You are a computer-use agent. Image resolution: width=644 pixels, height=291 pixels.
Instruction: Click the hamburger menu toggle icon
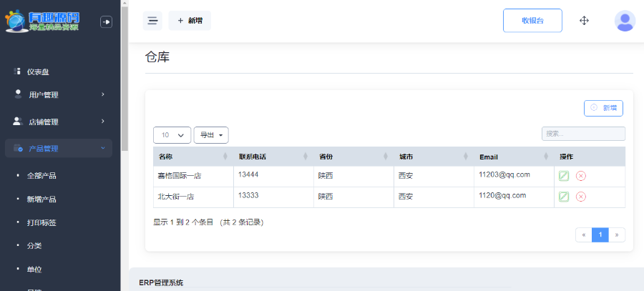(x=152, y=21)
